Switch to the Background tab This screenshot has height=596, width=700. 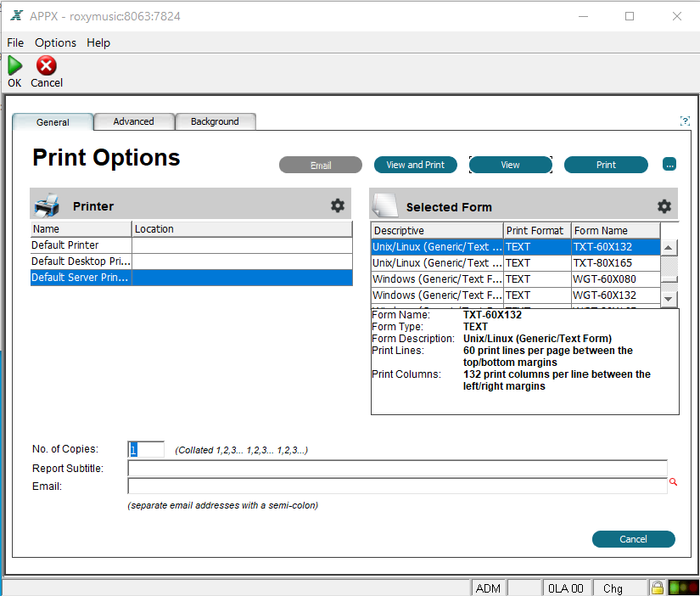(215, 121)
